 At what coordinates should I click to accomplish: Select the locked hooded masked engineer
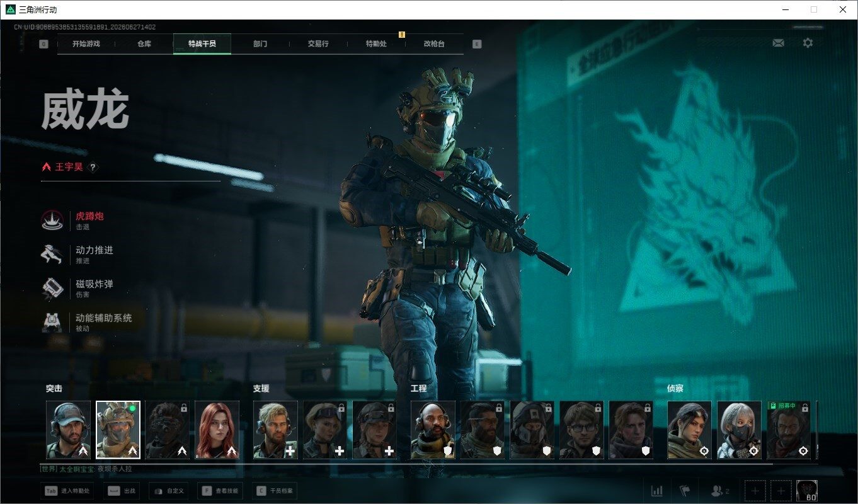[x=532, y=430]
